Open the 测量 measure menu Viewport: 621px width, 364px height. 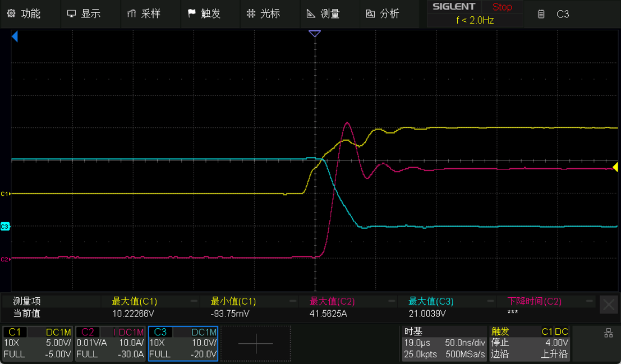[x=323, y=13]
